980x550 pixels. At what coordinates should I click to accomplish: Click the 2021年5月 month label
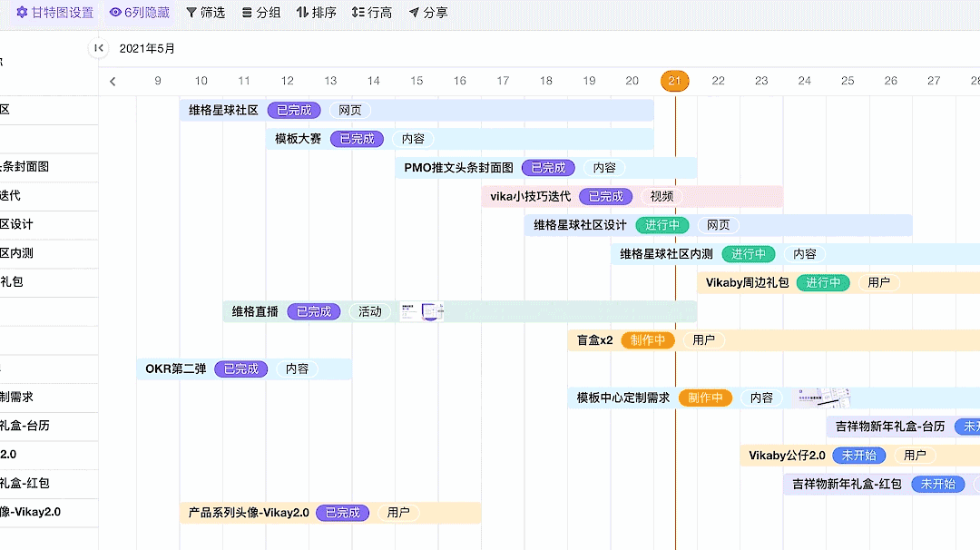coord(147,49)
